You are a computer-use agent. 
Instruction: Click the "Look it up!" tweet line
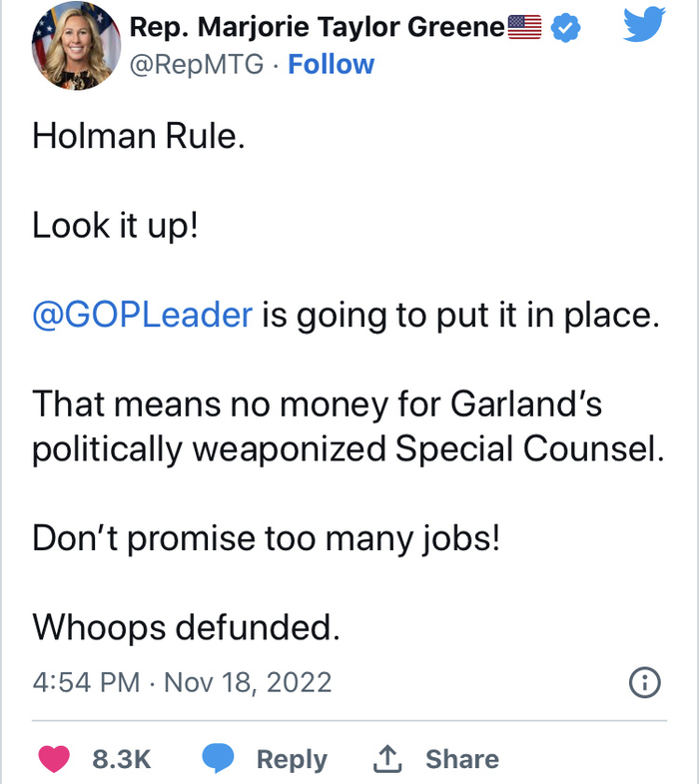point(116,226)
